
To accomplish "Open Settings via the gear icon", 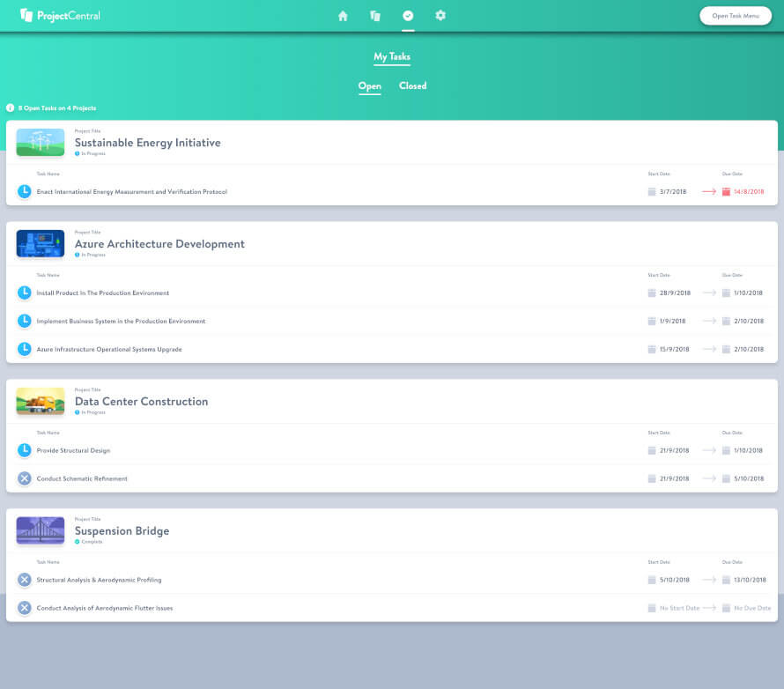I will click(x=440, y=15).
